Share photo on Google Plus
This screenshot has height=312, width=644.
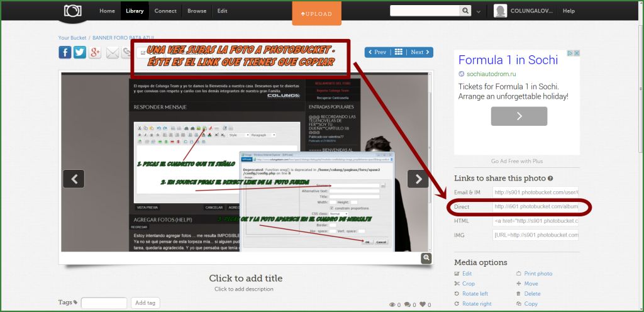(x=96, y=52)
